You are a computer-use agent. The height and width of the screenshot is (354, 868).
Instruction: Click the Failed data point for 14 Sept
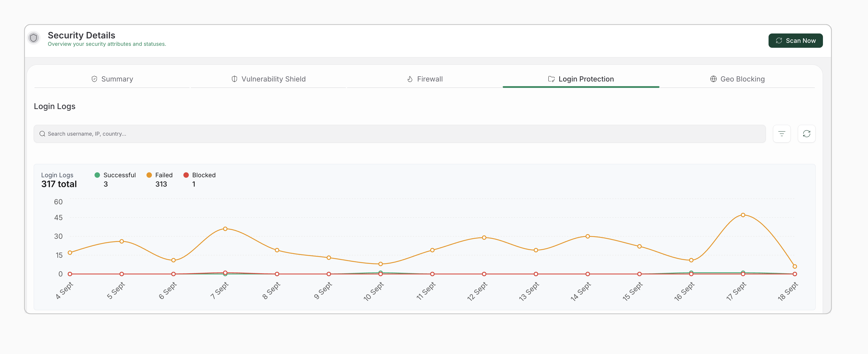click(587, 236)
